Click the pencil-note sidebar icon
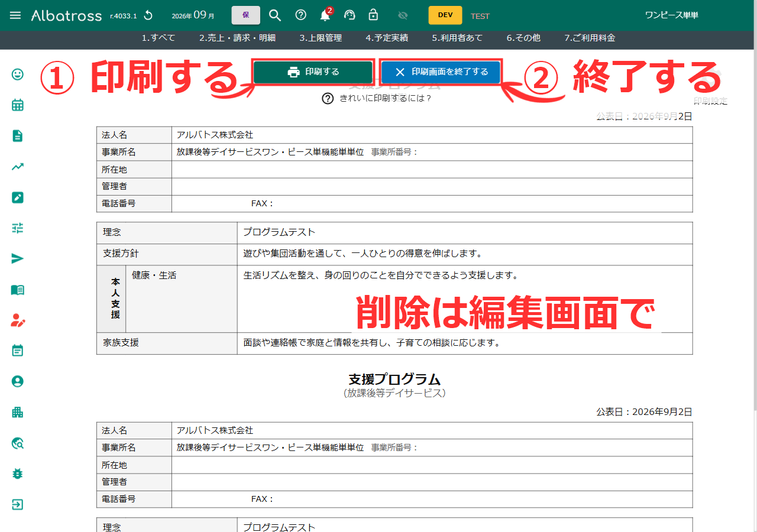This screenshot has height=532, width=757. [18, 197]
